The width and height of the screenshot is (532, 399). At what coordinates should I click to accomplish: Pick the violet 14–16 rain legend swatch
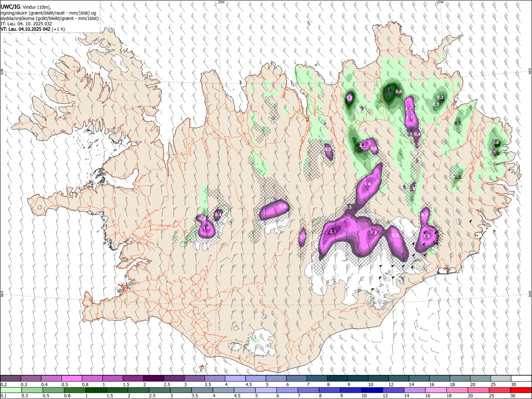pos(414,390)
